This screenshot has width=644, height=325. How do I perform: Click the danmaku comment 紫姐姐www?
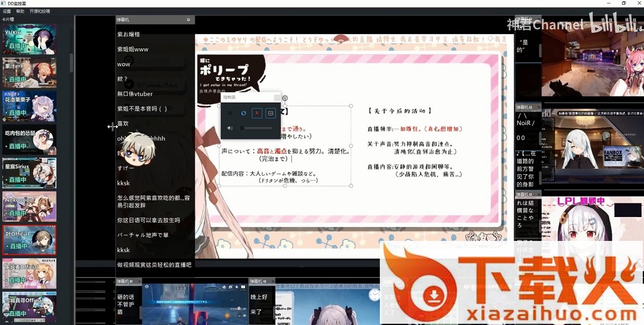(x=132, y=49)
